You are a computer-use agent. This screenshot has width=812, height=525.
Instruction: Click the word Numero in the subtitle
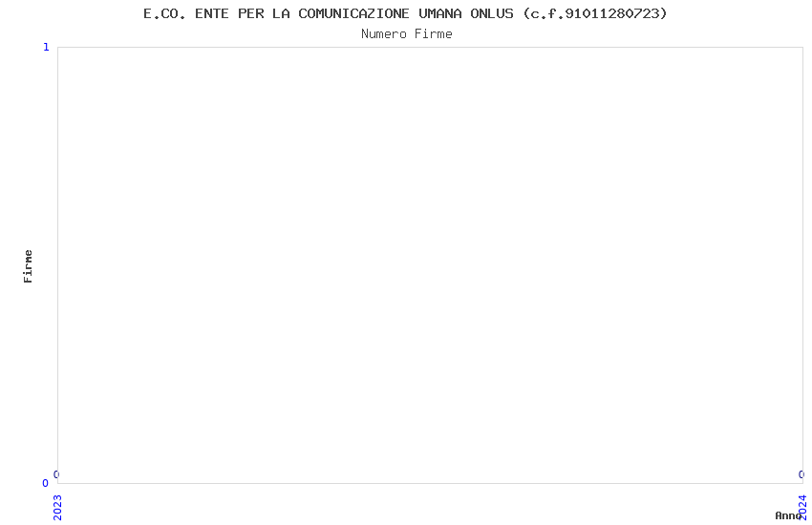coord(384,33)
